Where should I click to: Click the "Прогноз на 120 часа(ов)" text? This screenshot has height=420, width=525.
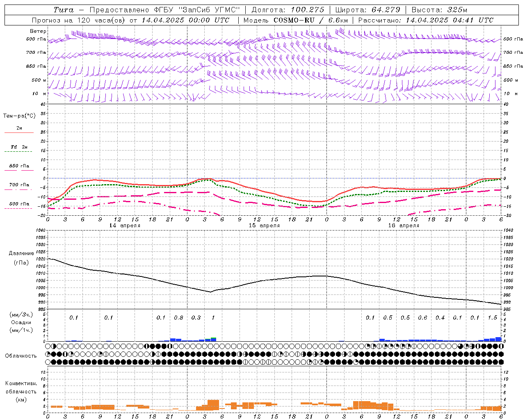tap(79, 20)
